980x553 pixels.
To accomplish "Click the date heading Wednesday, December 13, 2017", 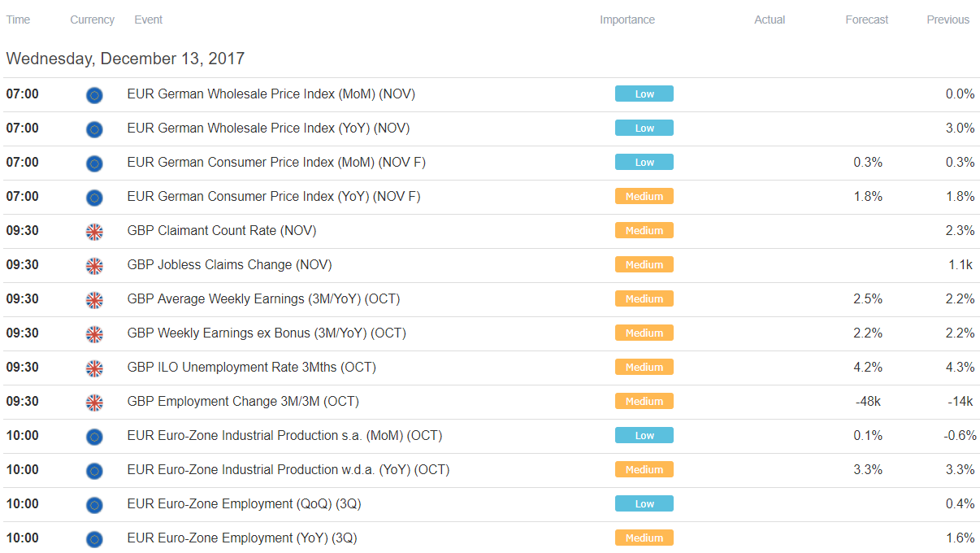I will (x=125, y=59).
